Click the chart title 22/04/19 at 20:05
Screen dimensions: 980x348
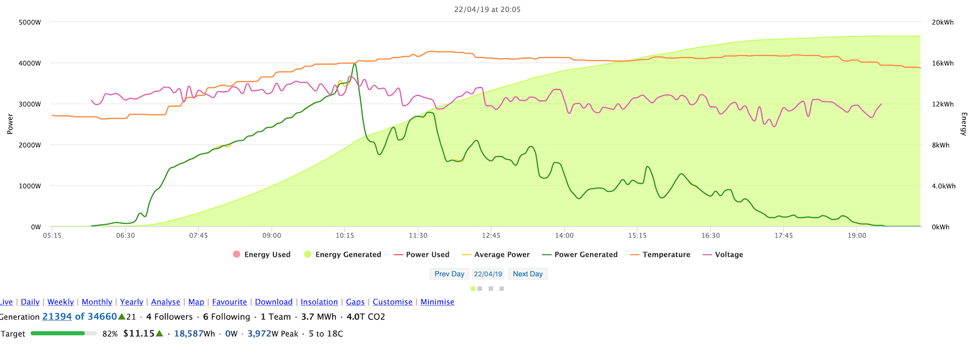click(488, 10)
